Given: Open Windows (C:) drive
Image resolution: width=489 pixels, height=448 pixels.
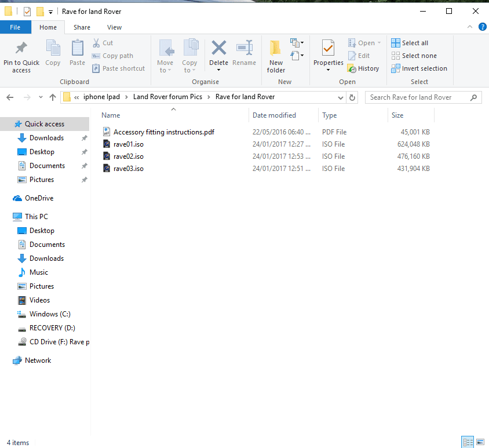Looking at the screenshot, I should [50, 314].
